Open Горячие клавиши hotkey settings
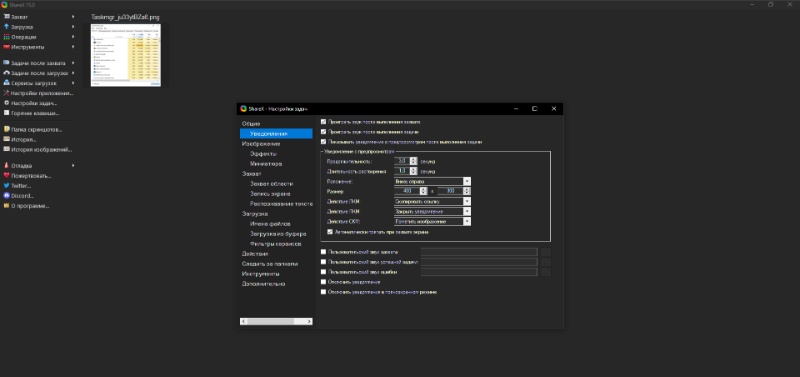Viewport: 800px width, 377px height. click(35, 113)
